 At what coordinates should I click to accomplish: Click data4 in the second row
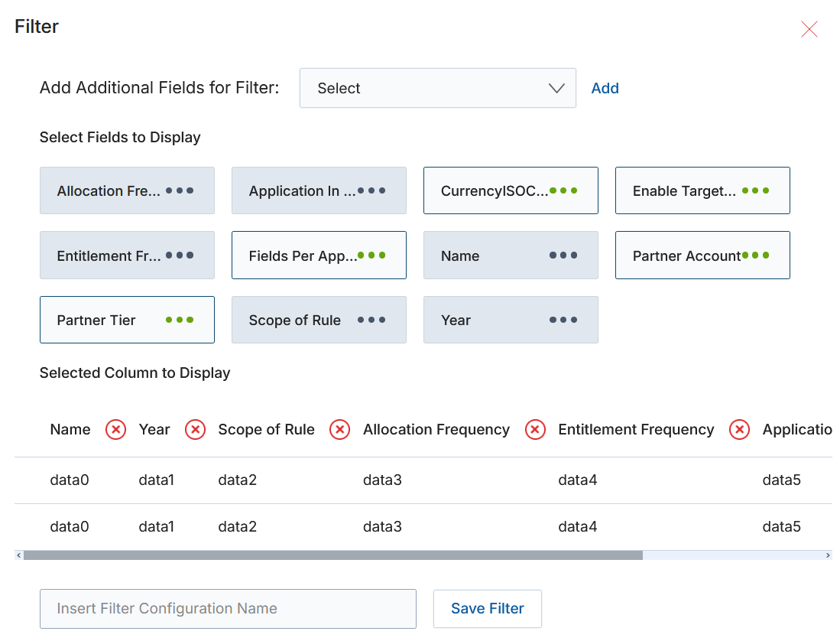pyautogui.click(x=578, y=527)
